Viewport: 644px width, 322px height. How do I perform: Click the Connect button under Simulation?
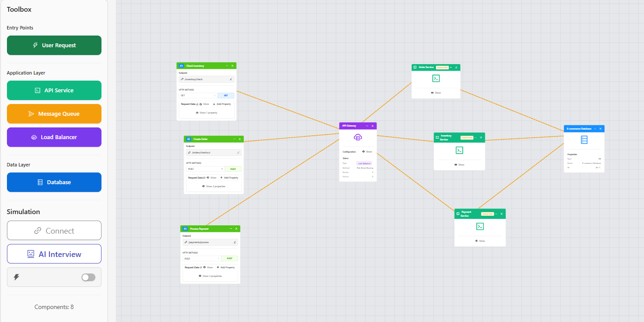click(54, 231)
